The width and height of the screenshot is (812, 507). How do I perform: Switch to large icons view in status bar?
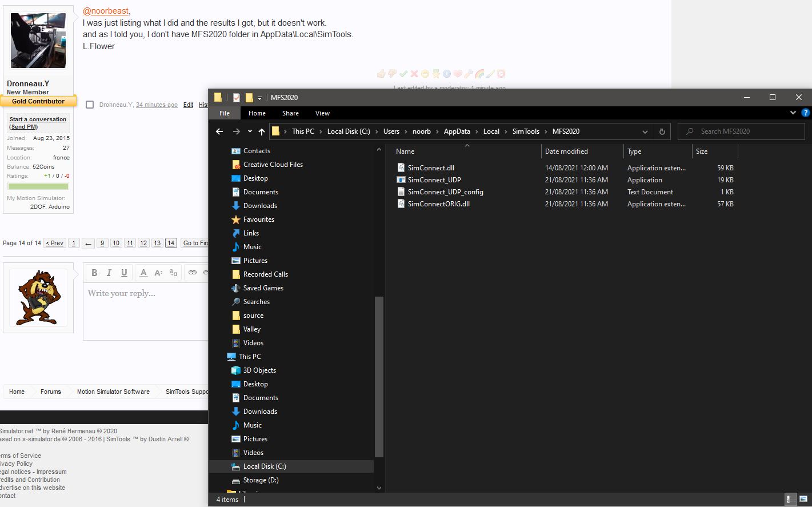803,499
